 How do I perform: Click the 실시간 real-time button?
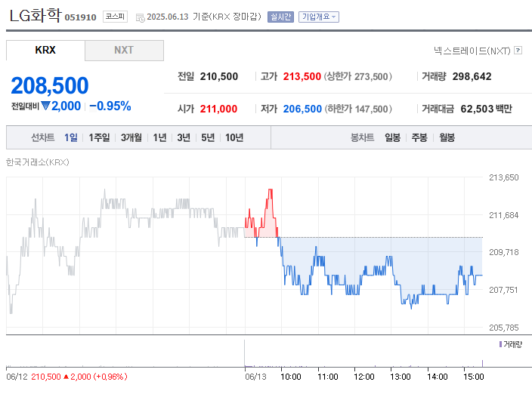coord(280,17)
